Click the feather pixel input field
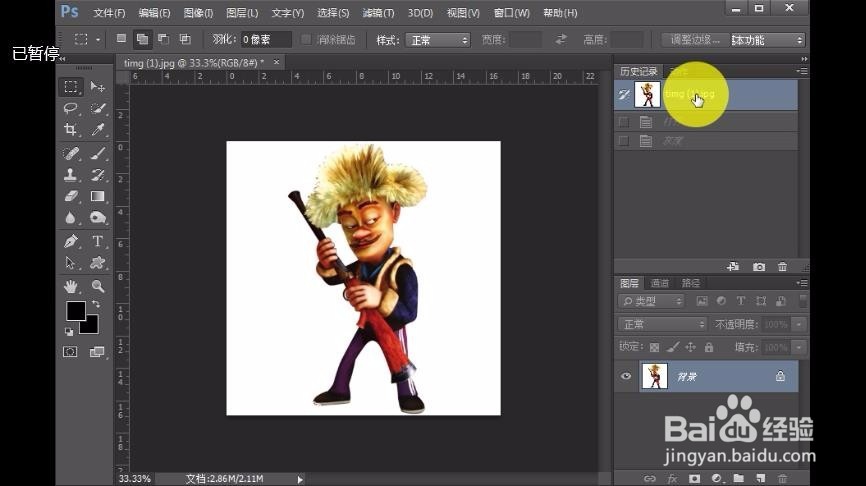 coord(266,40)
